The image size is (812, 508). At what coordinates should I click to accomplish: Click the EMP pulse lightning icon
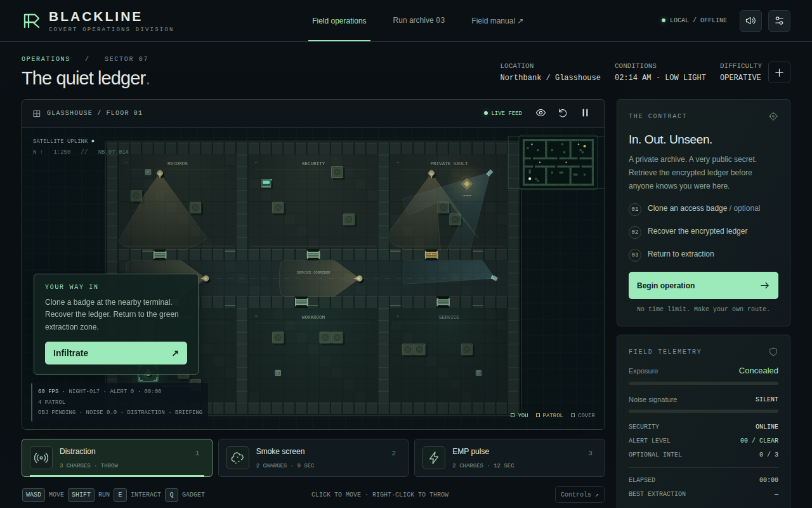click(434, 458)
